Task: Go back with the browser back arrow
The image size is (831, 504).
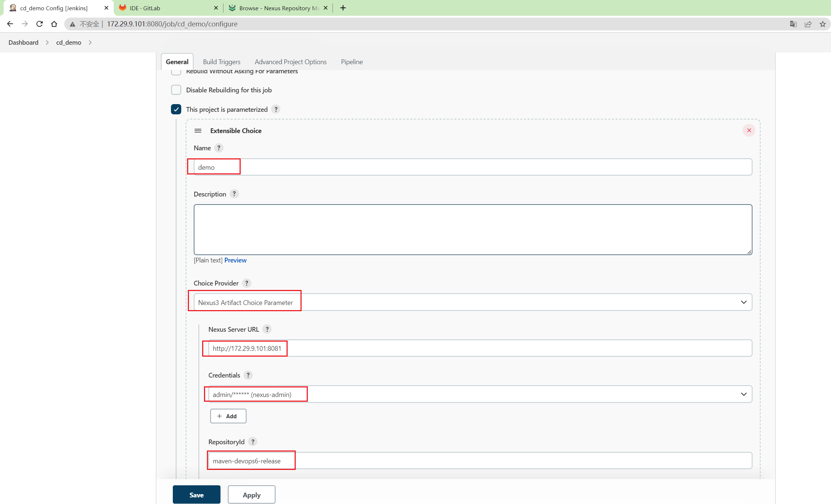Action: tap(10, 24)
